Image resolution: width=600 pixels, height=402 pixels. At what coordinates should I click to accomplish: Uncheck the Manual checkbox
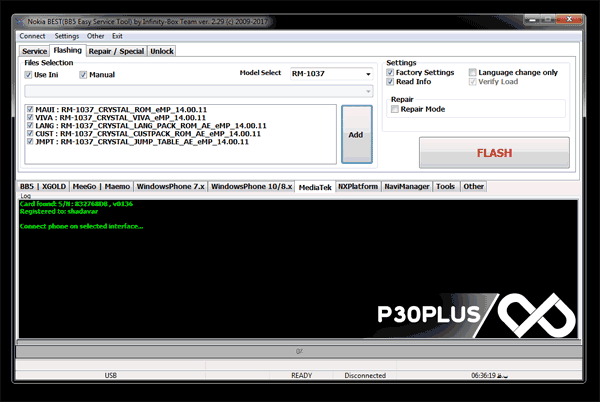[x=83, y=75]
